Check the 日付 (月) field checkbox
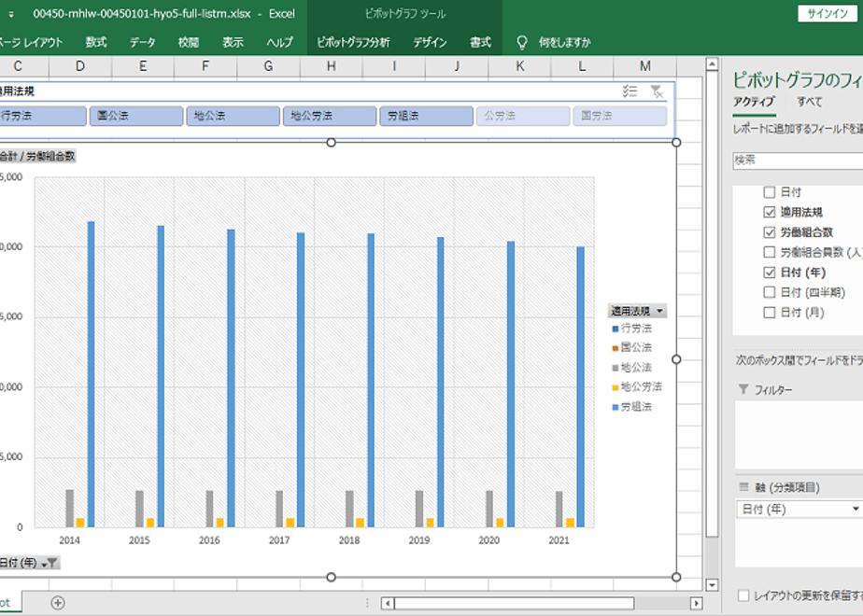Image resolution: width=863 pixels, height=616 pixels. click(770, 313)
